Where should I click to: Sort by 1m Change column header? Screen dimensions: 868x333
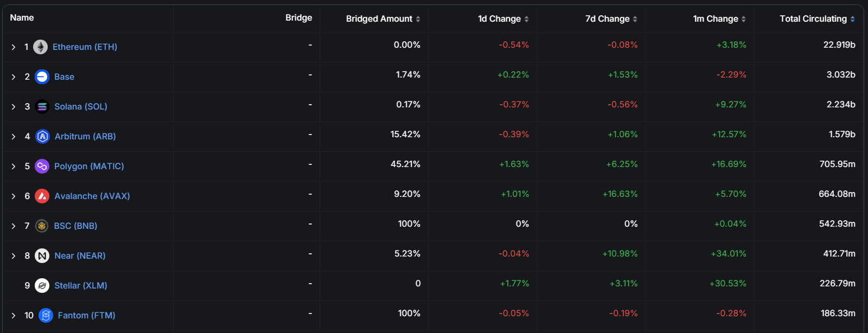coord(719,19)
